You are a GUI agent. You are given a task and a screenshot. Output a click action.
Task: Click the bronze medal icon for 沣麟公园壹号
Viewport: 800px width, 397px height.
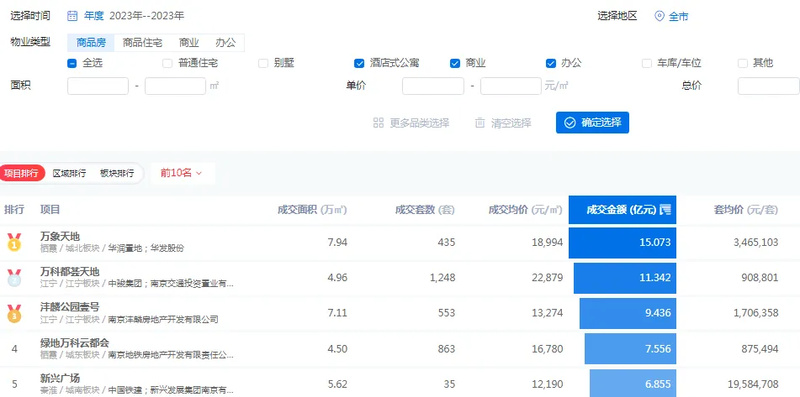click(x=14, y=313)
